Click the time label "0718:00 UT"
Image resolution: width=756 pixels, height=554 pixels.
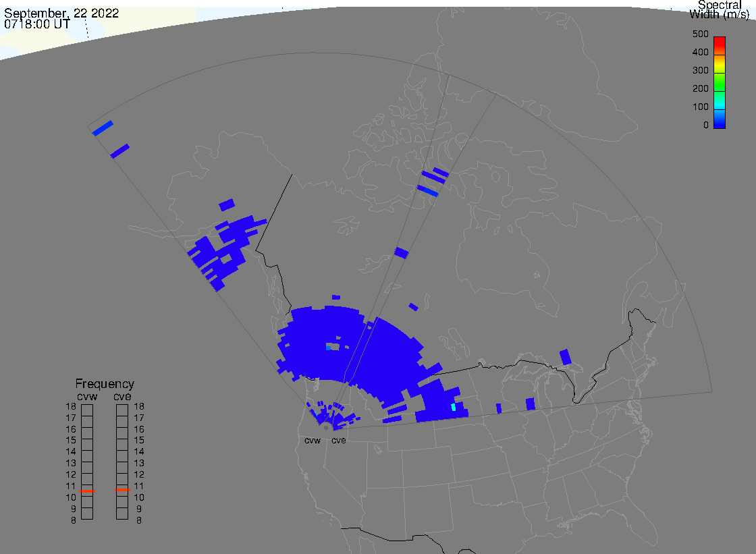(37, 24)
